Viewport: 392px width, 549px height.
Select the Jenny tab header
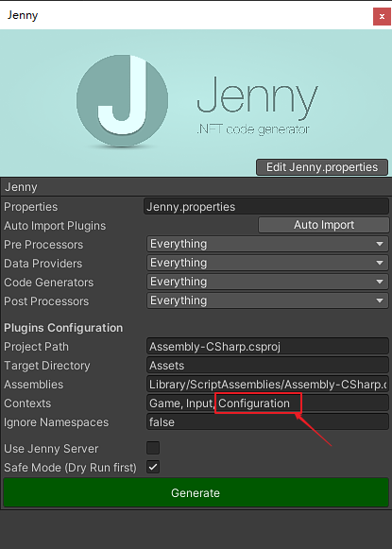[x=21, y=187]
